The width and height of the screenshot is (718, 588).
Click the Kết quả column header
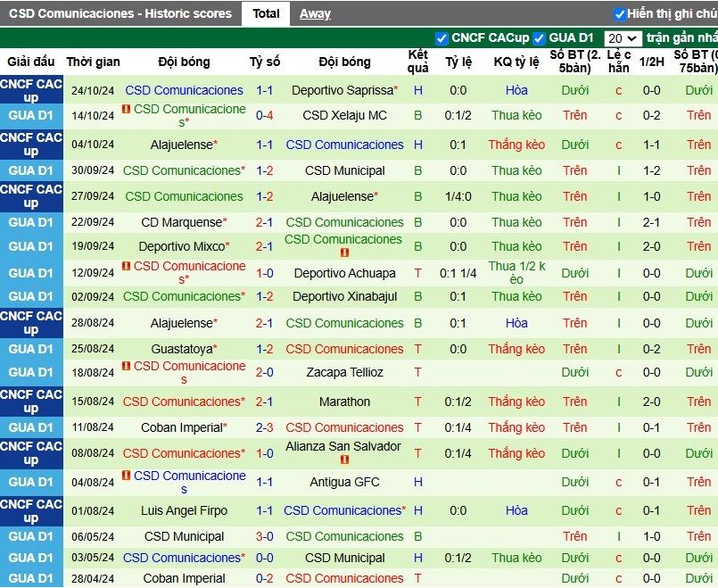417,62
